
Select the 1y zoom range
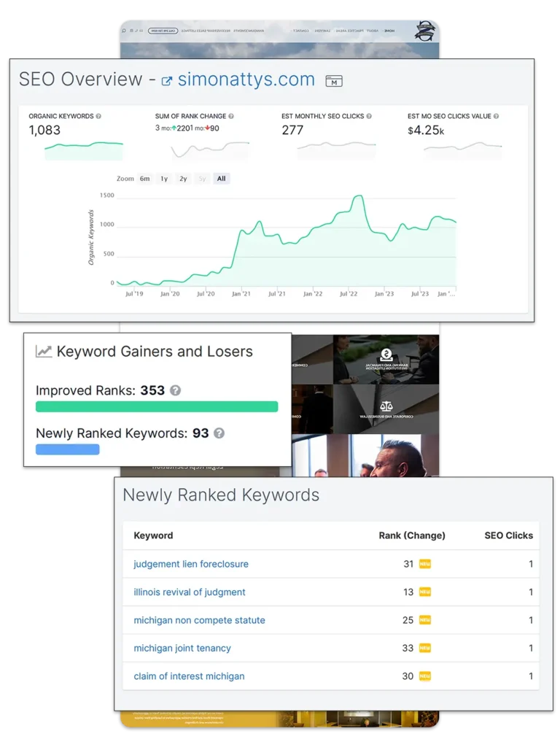[164, 179]
